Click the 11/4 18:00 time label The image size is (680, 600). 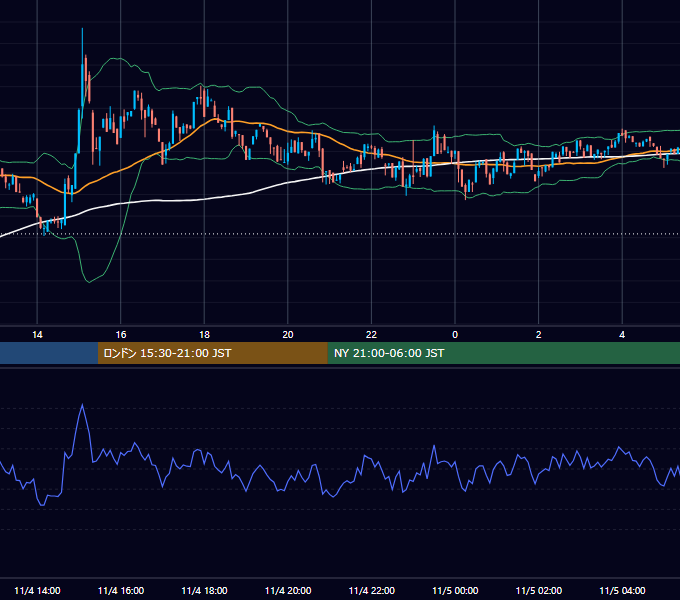[204, 590]
